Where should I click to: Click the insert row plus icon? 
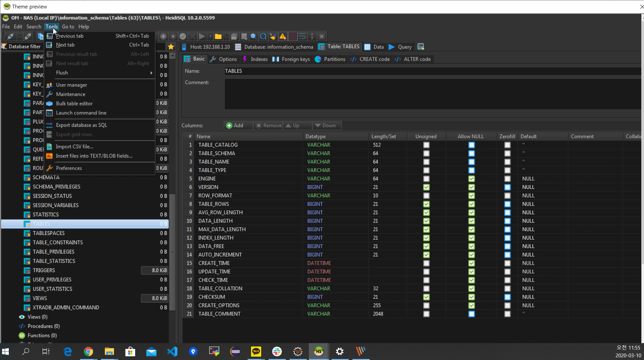click(x=163, y=36)
